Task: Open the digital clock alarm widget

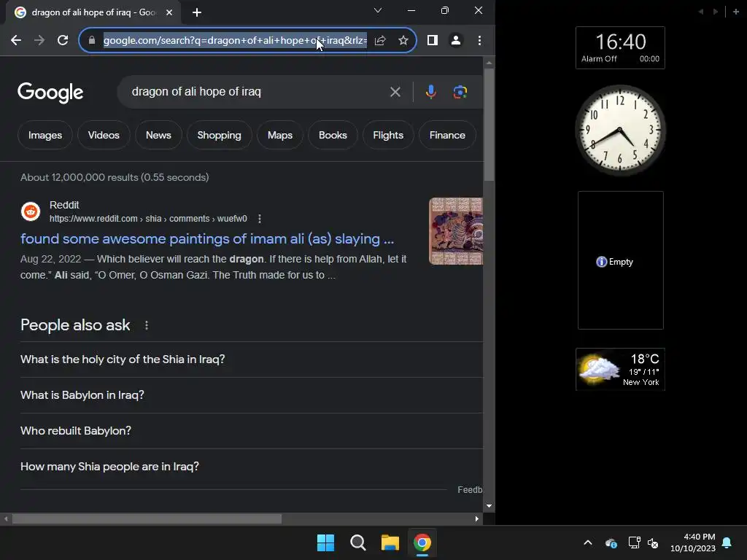Action: click(x=620, y=47)
